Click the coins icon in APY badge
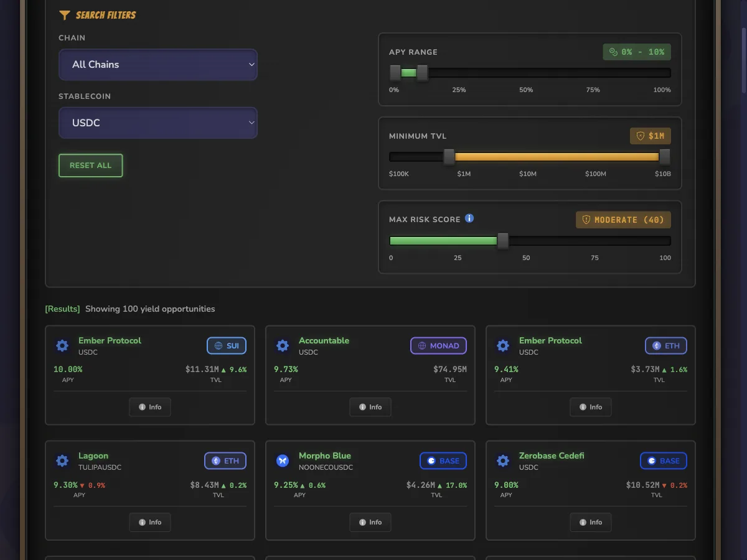 [x=613, y=52]
